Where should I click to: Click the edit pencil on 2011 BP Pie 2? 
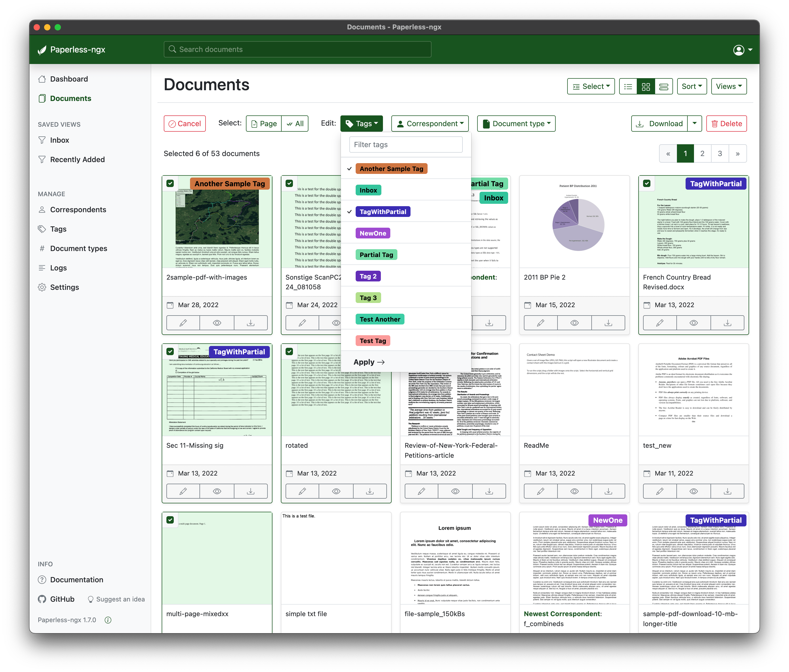[540, 323]
